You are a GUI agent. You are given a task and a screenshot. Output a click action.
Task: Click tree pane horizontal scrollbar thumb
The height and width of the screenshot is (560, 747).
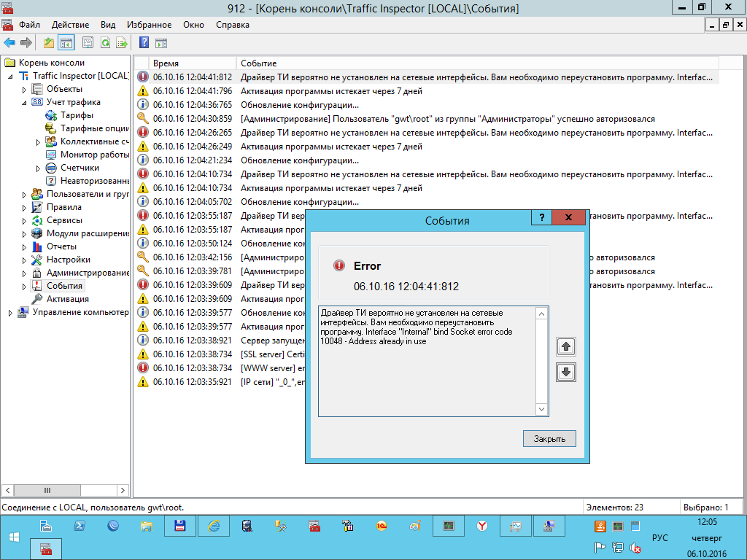click(47, 490)
